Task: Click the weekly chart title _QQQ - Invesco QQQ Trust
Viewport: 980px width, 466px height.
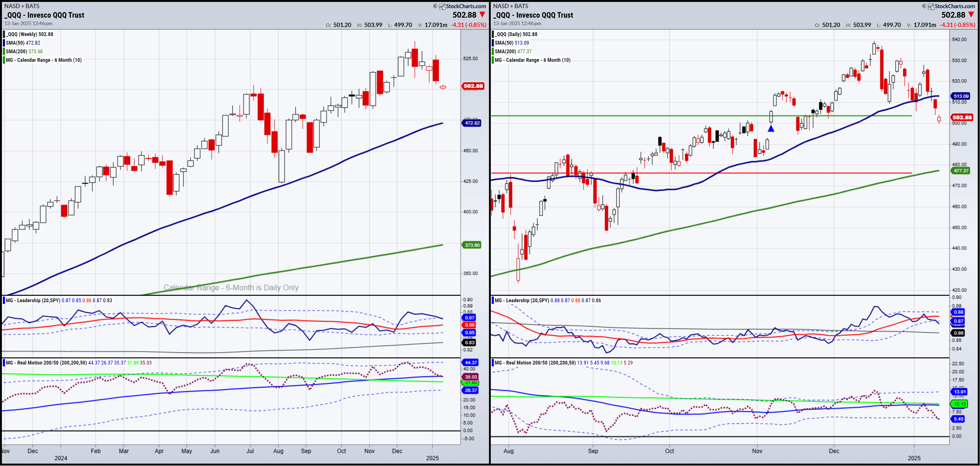Action: (x=44, y=15)
